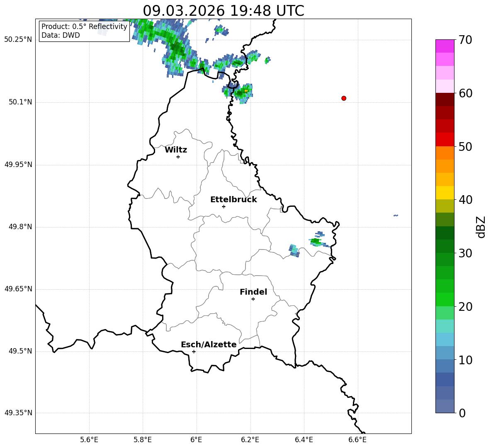Click the 70 value on the colorbar
This screenshot has height=448, width=491.
point(465,40)
